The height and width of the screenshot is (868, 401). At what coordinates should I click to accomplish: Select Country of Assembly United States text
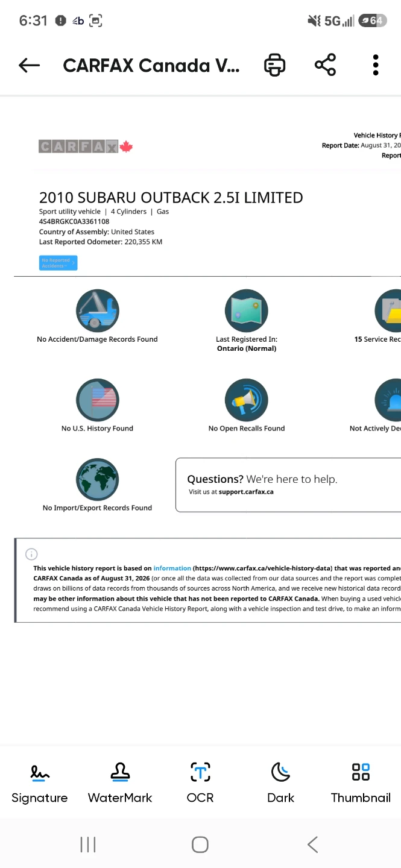pyautogui.click(x=96, y=232)
